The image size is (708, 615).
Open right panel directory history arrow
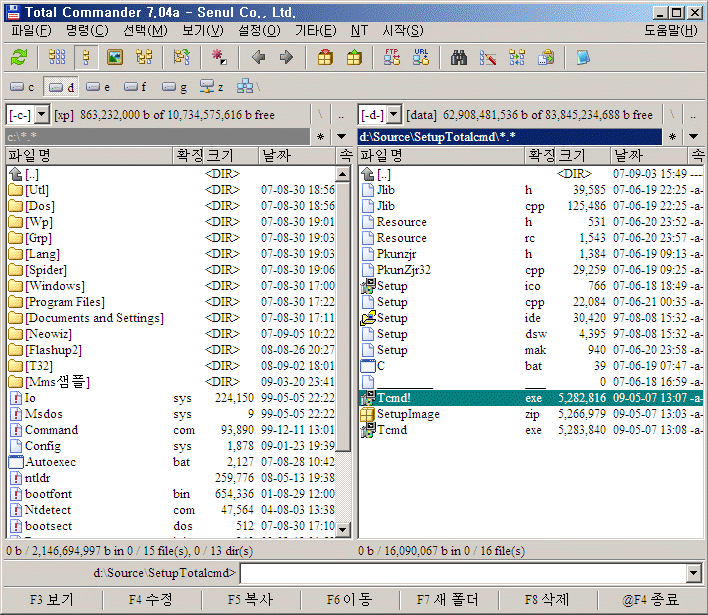click(x=694, y=136)
